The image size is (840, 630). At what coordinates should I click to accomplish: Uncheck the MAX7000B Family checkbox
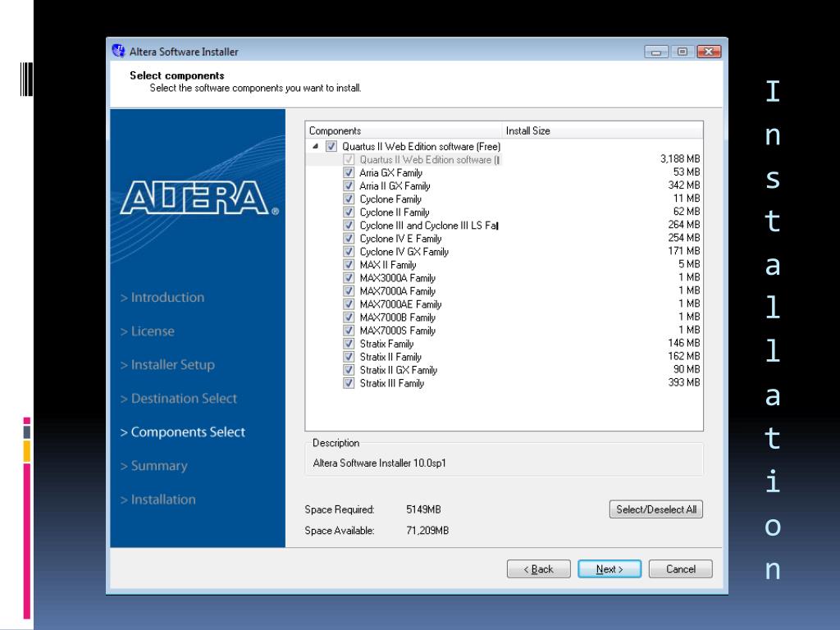[x=349, y=317]
